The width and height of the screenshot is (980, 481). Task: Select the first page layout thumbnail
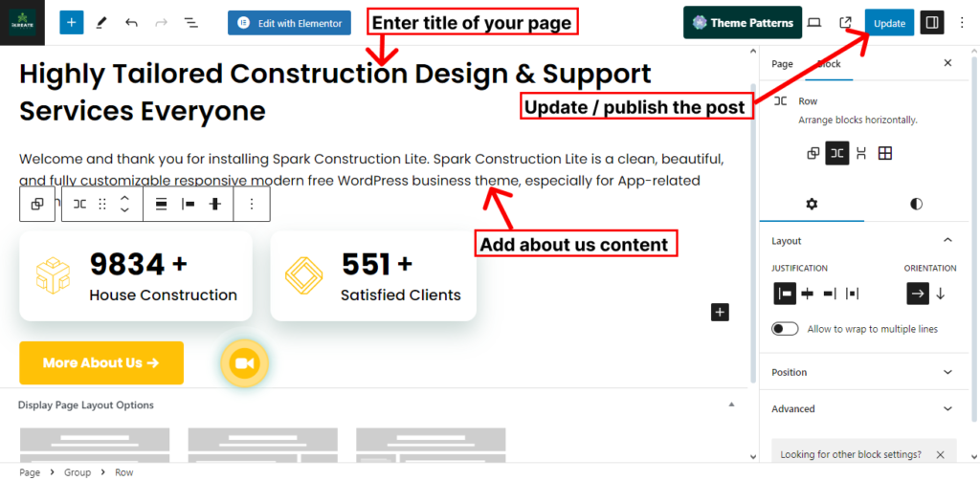95,440
